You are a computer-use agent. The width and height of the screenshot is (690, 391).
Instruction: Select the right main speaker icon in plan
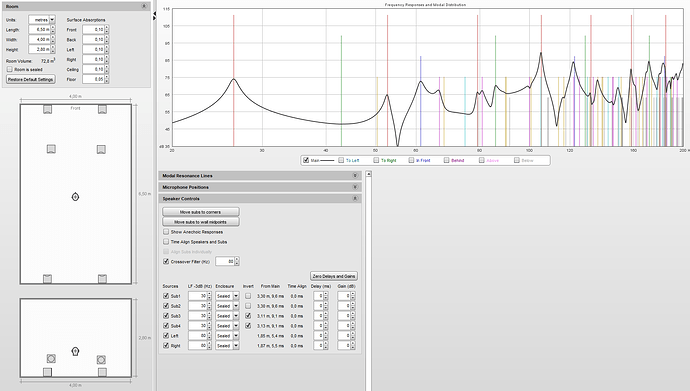(101, 150)
